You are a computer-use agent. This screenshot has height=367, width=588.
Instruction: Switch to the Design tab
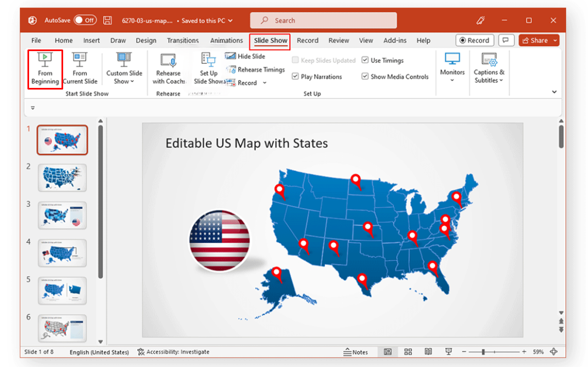tap(146, 41)
